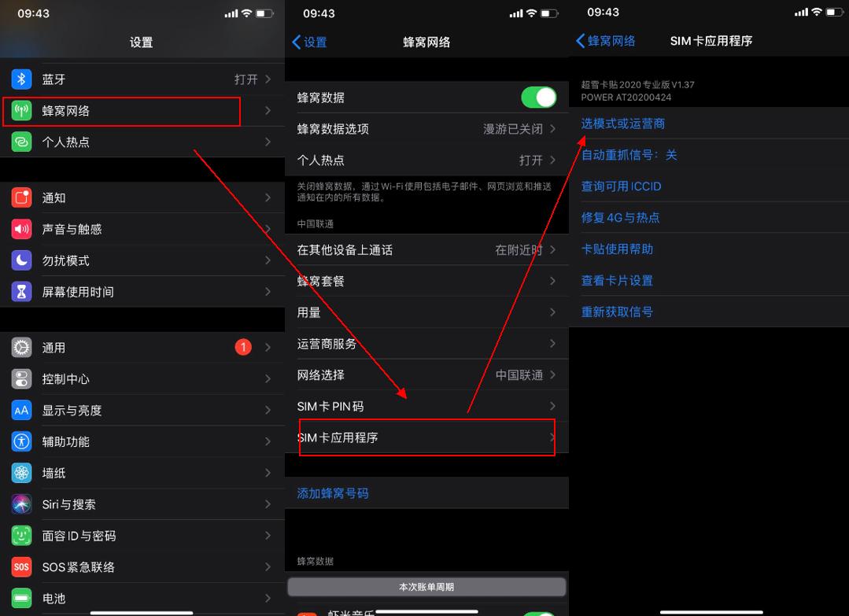The image size is (849, 616).
Task: Tap the 声音与触感 speaker icon
Action: 21,229
